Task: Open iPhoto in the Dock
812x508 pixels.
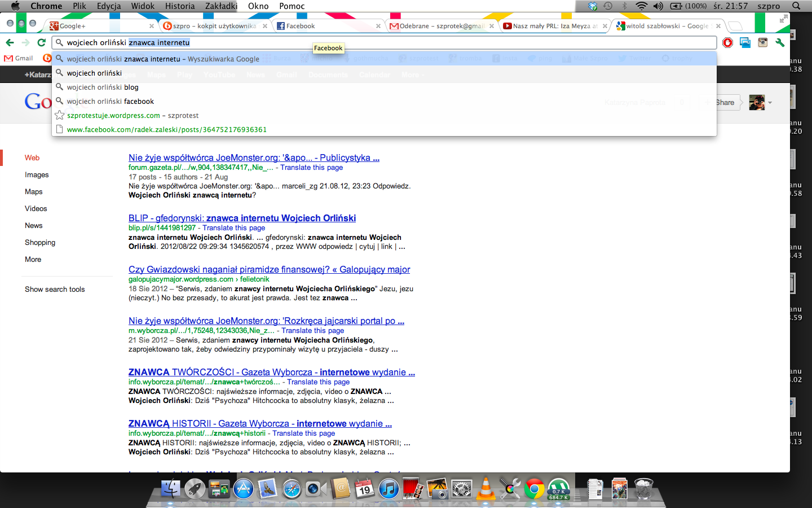Action: 437,489
